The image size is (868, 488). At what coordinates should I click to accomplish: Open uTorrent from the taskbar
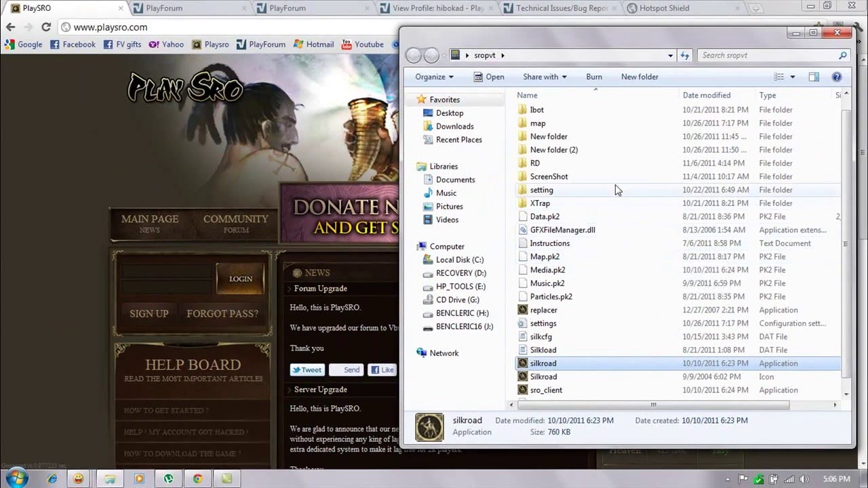[168, 479]
